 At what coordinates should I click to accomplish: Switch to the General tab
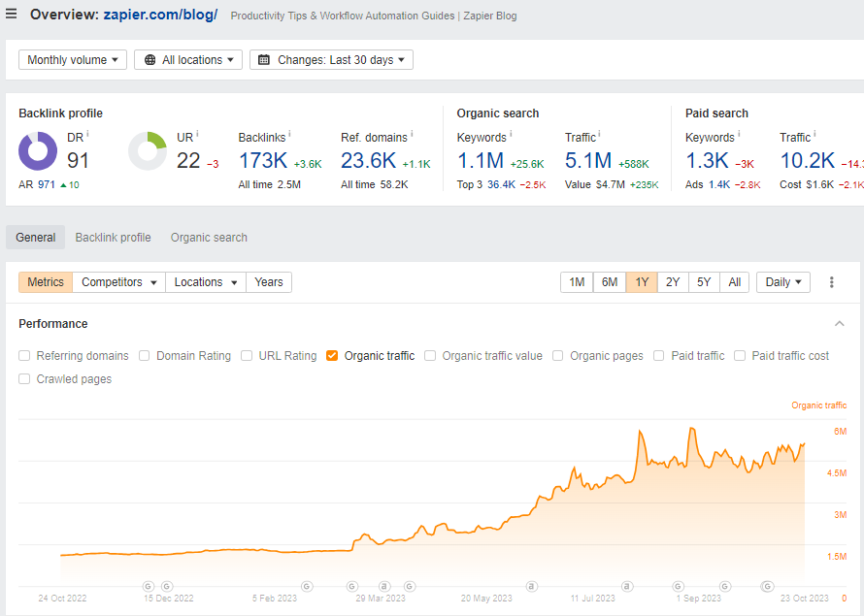pyautogui.click(x=35, y=238)
